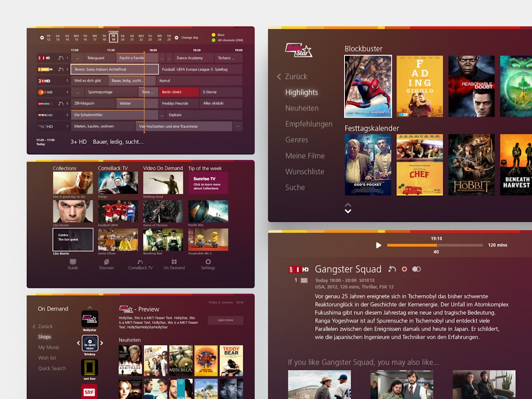Go to previous days with left guide arrow
The width and height of the screenshot is (532, 399).
click(x=42, y=37)
